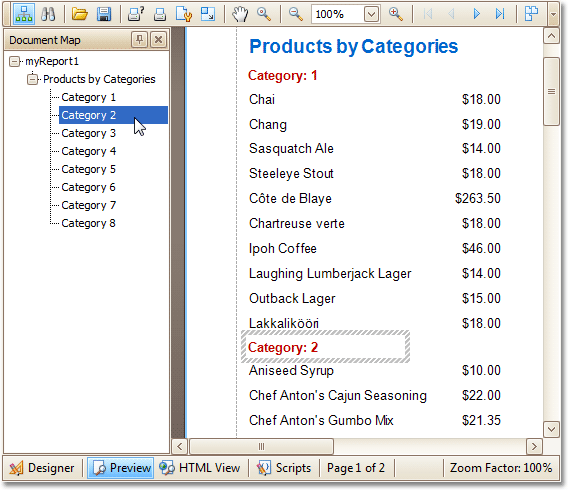
Task: Switch to the Designer tab
Action: click(42, 468)
